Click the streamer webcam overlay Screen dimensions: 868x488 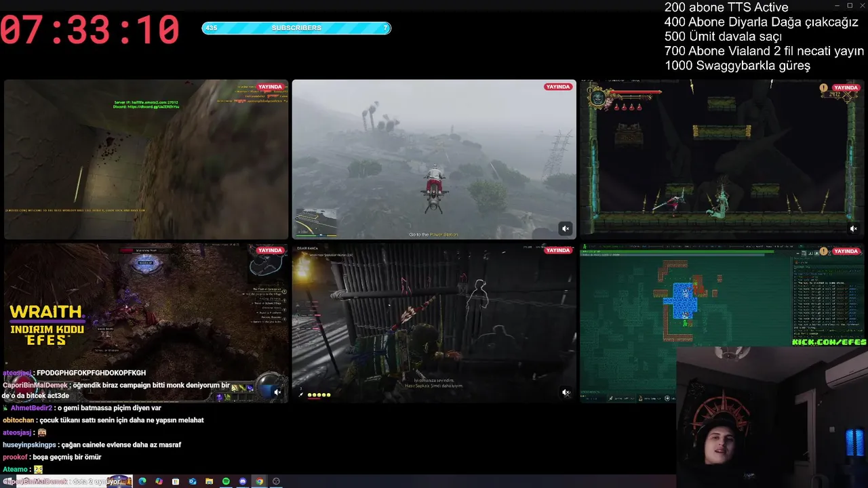(x=772, y=418)
